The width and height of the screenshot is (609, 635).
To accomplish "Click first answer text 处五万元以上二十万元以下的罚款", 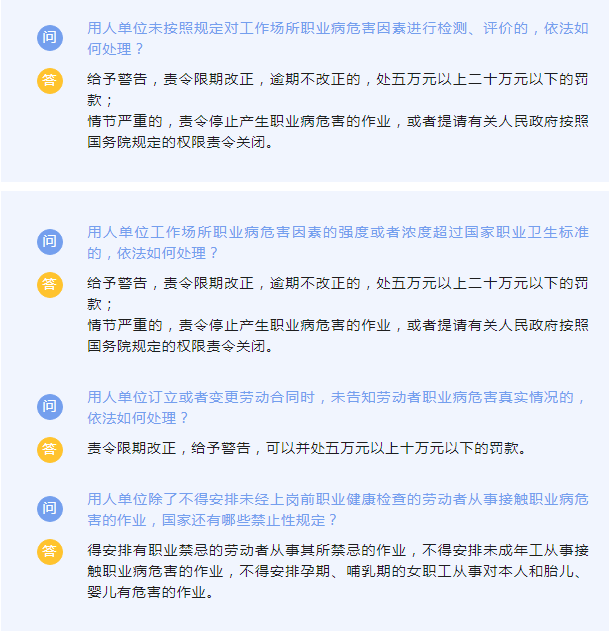I will (482, 79).
